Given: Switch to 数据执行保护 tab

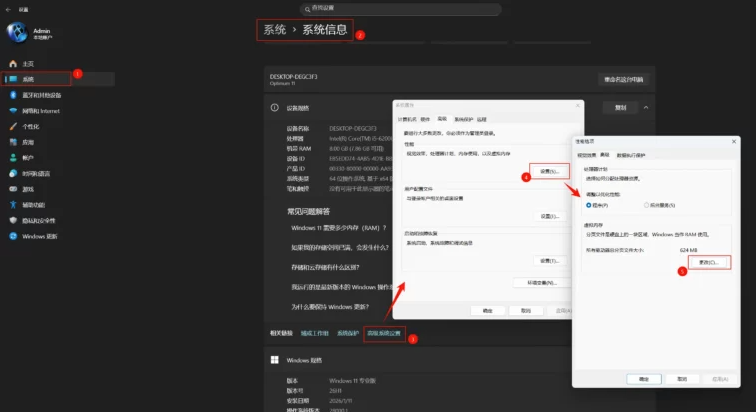Looking at the screenshot, I should pyautogui.click(x=631, y=155).
